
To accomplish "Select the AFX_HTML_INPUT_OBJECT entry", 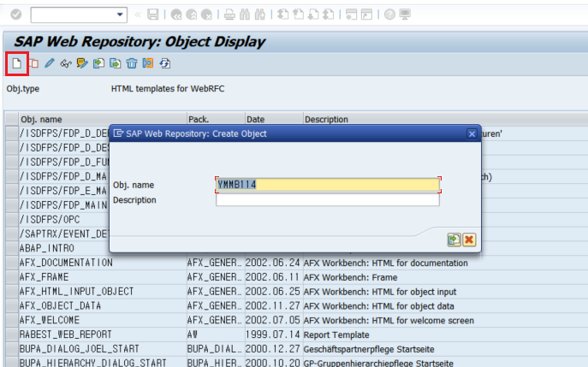I will 76,291.
